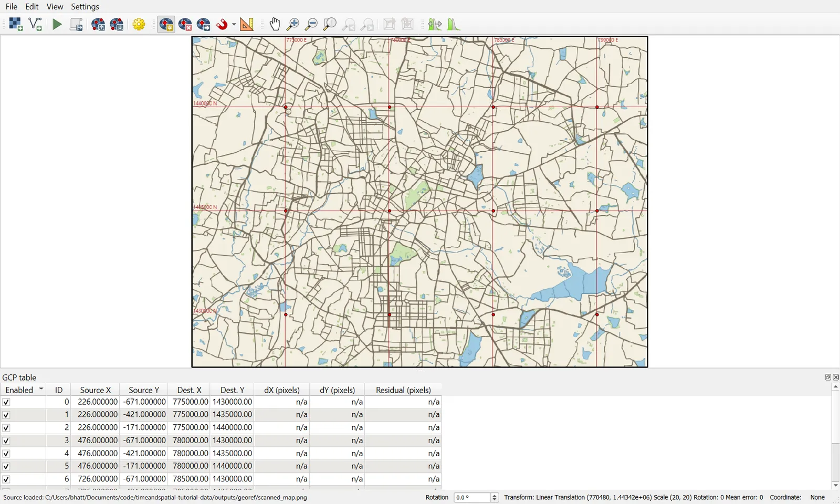
Task: Open the Settings menu
Action: coord(85,6)
